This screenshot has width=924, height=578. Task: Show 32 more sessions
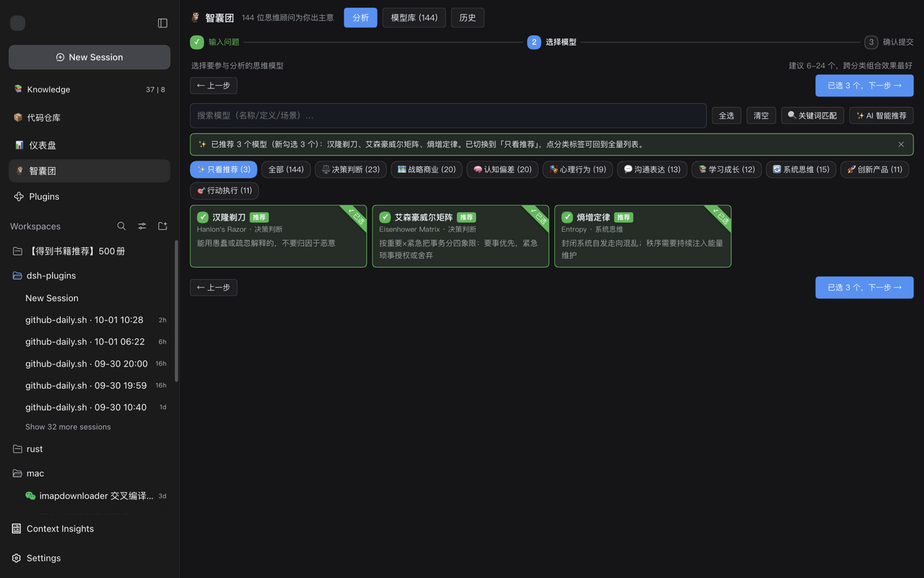click(x=68, y=427)
